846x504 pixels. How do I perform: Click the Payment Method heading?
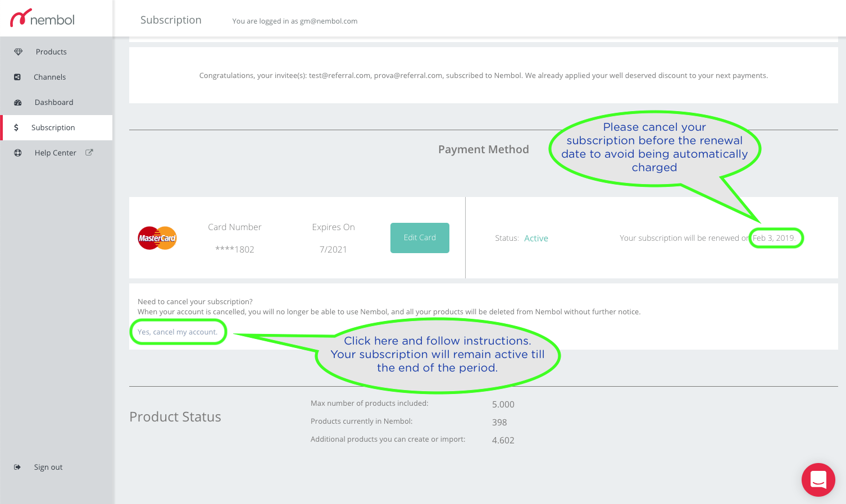click(484, 149)
